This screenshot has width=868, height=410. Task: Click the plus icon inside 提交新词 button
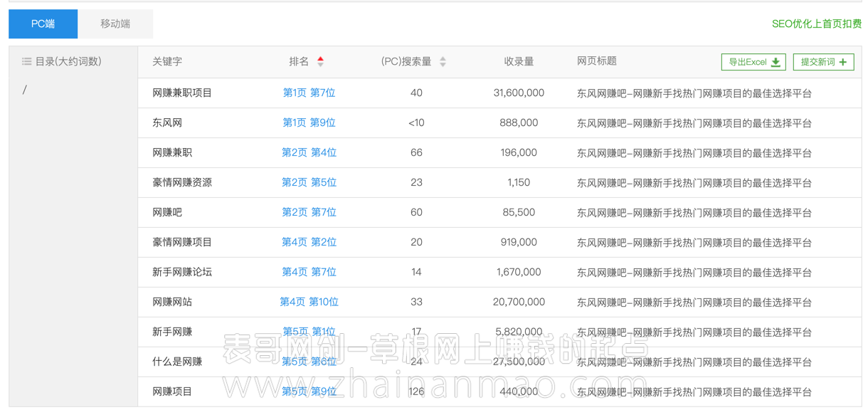(x=843, y=62)
